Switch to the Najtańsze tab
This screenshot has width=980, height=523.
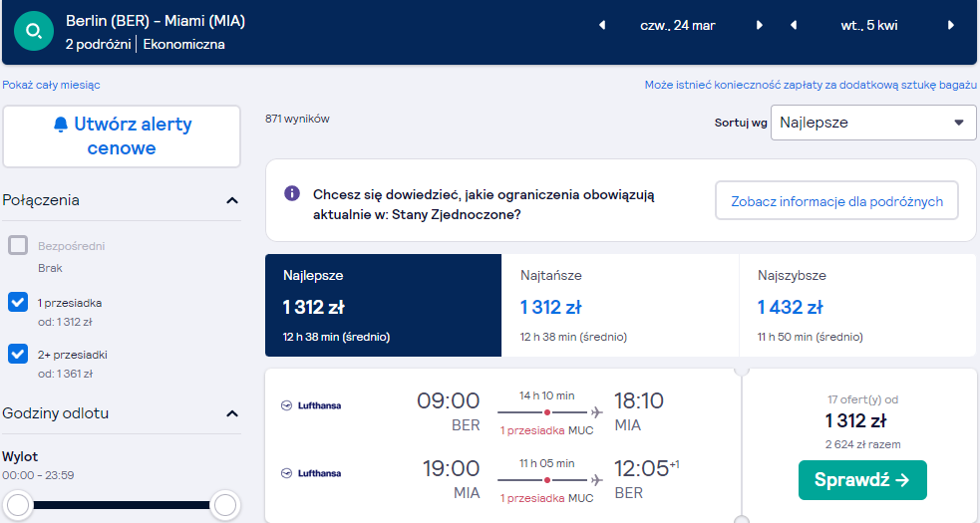[620, 305]
